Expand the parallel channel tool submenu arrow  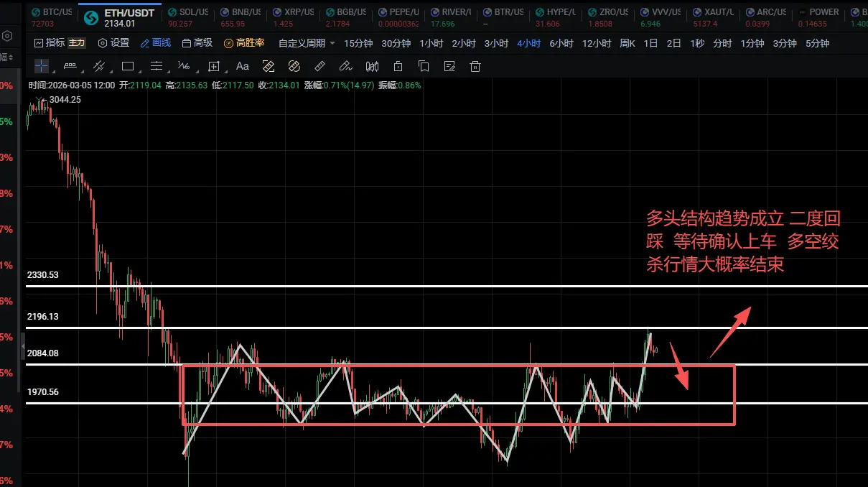(113, 72)
